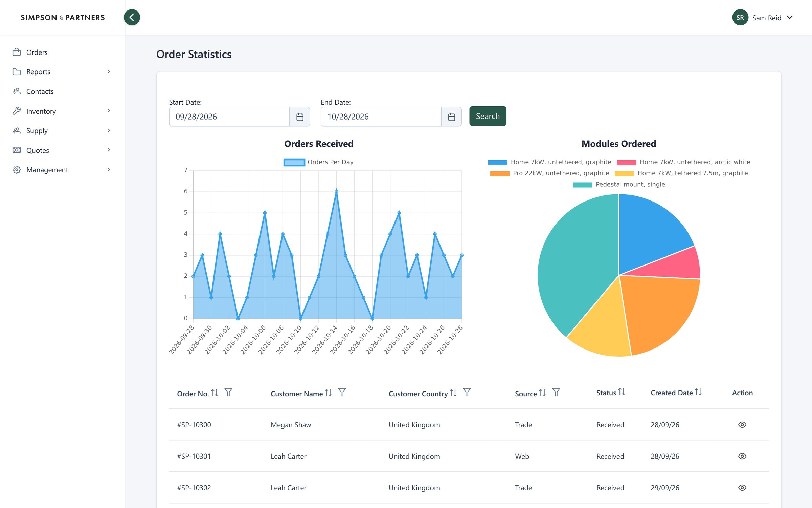Open the Start Date calendar picker

click(300, 117)
